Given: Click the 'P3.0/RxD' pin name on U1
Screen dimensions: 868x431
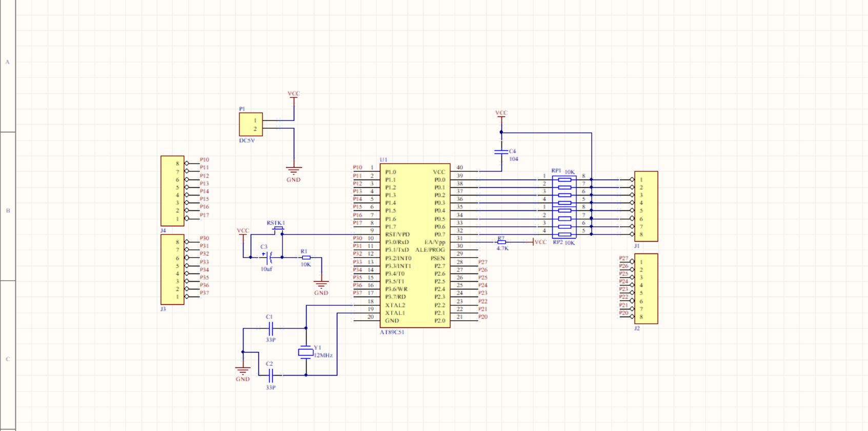Looking at the screenshot, I should click(397, 242).
